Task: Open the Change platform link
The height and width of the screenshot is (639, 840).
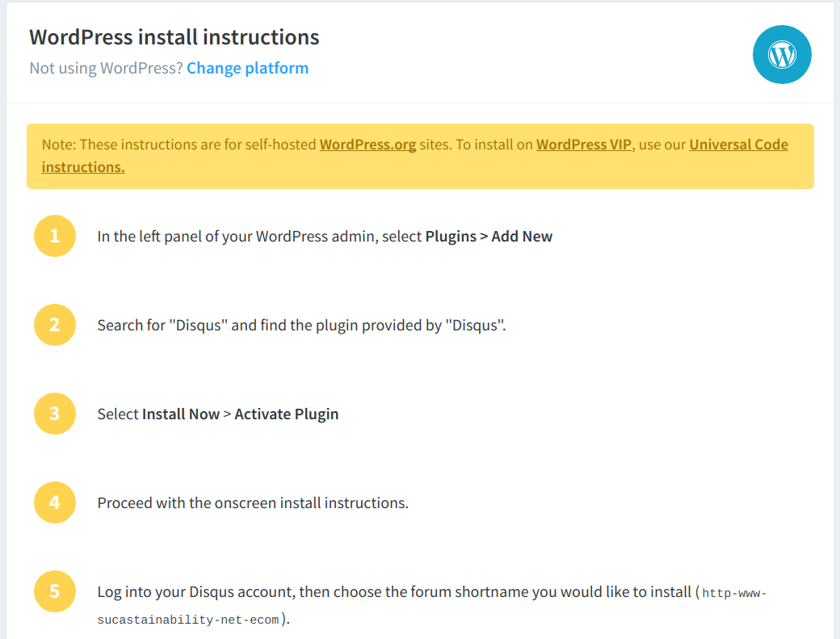Action: pos(247,68)
